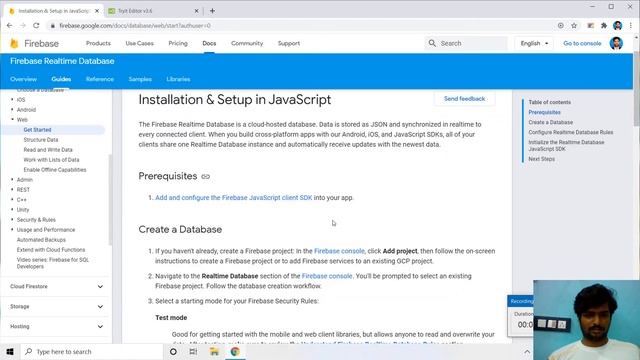The image size is (640, 360).
Task: Close the Installation & Setup tab
Action: point(97,11)
